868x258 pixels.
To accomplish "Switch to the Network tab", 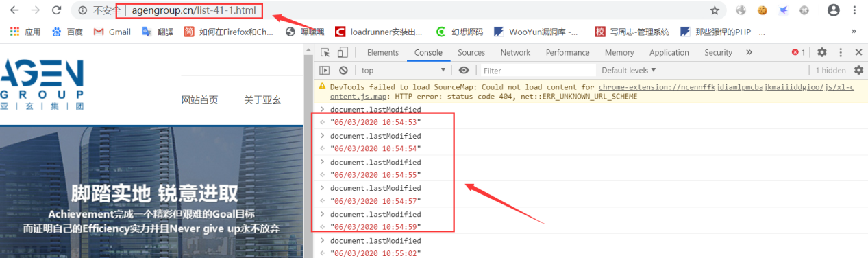I will (515, 52).
